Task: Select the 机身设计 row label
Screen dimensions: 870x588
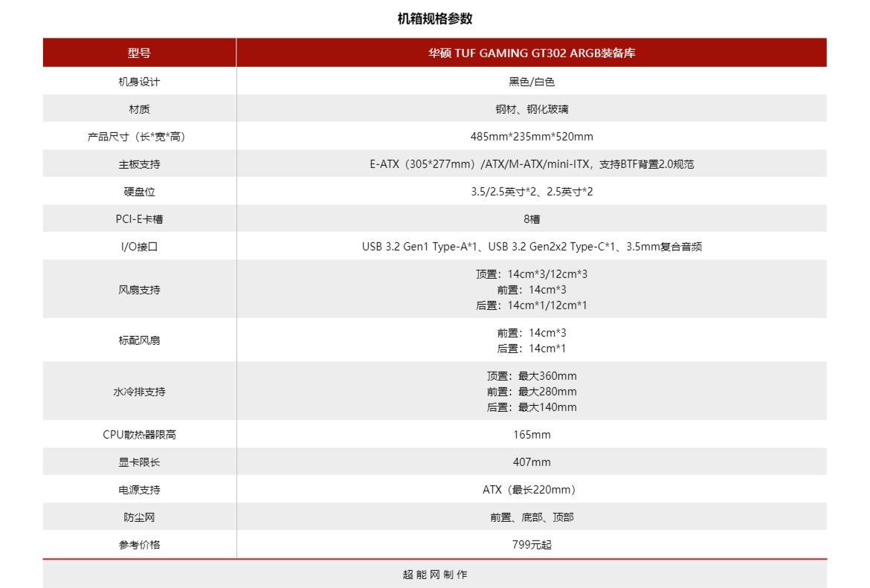Action: [x=139, y=82]
